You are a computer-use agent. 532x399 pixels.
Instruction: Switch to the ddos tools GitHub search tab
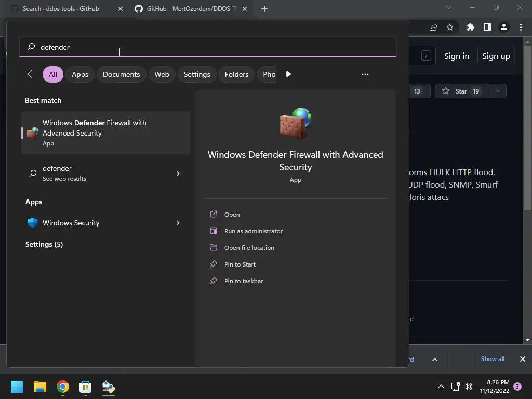[x=61, y=9]
